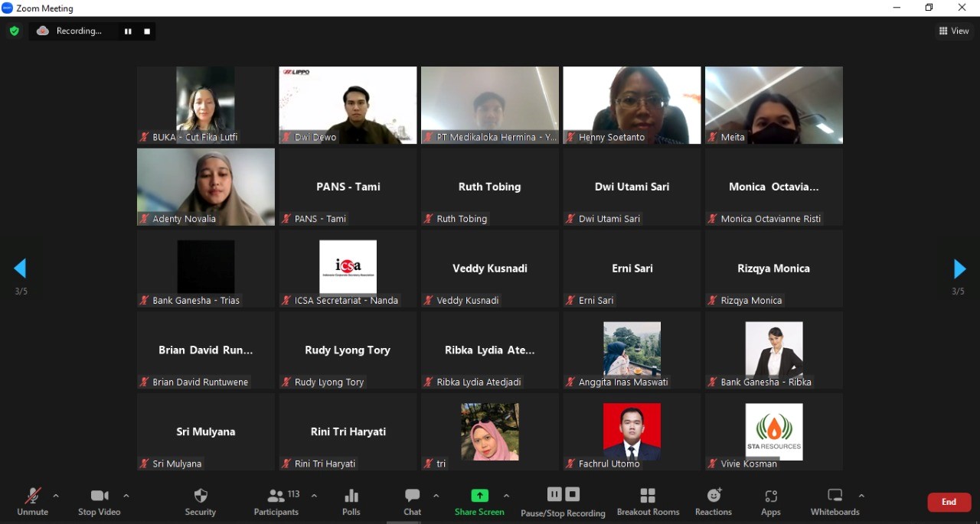Click the green encryption shield icon
Viewport: 980px width, 524px height.
[14, 31]
